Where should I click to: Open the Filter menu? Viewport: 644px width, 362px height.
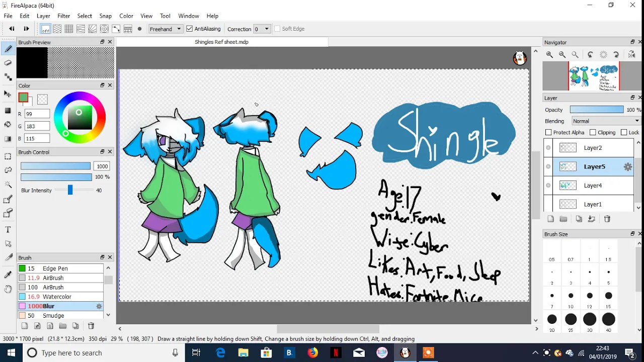(x=63, y=16)
